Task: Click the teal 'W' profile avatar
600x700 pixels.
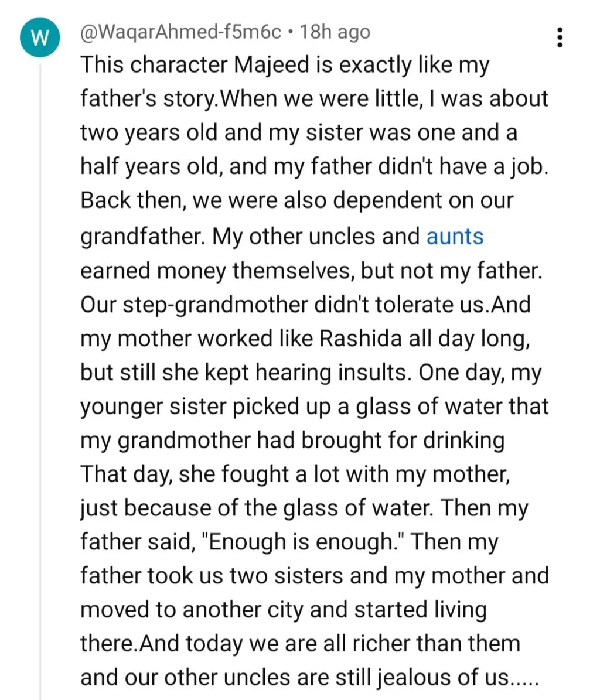Action: (x=39, y=38)
